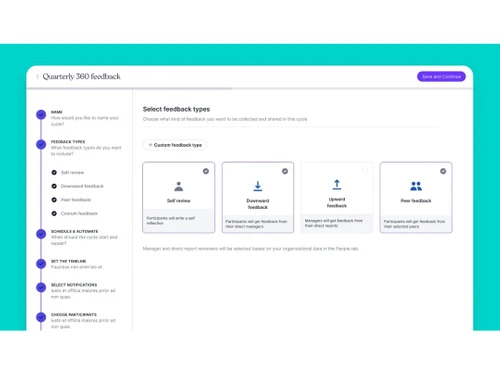Click the Upward feedback arrow icon
Image resolution: width=500 pixels, height=375 pixels.
pos(337,184)
